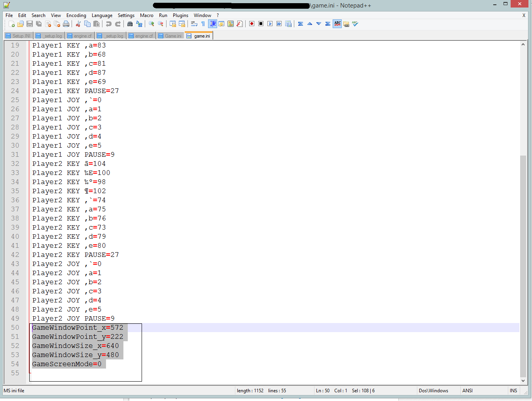Click the blue down-arrow toolbar icon

click(319, 24)
